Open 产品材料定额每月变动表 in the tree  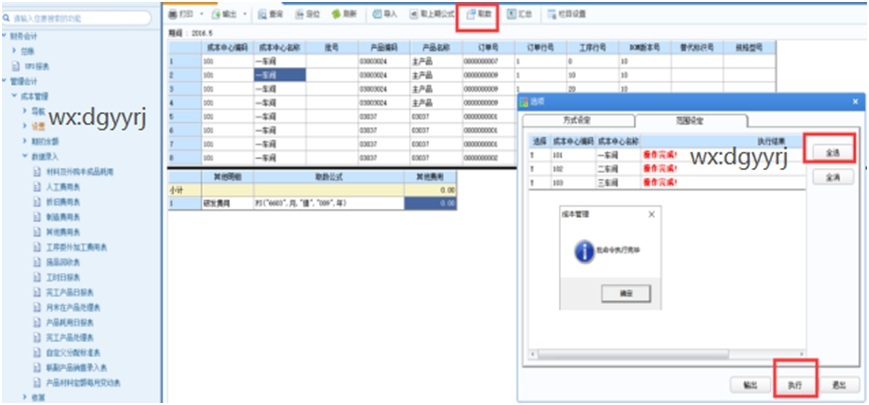click(84, 382)
